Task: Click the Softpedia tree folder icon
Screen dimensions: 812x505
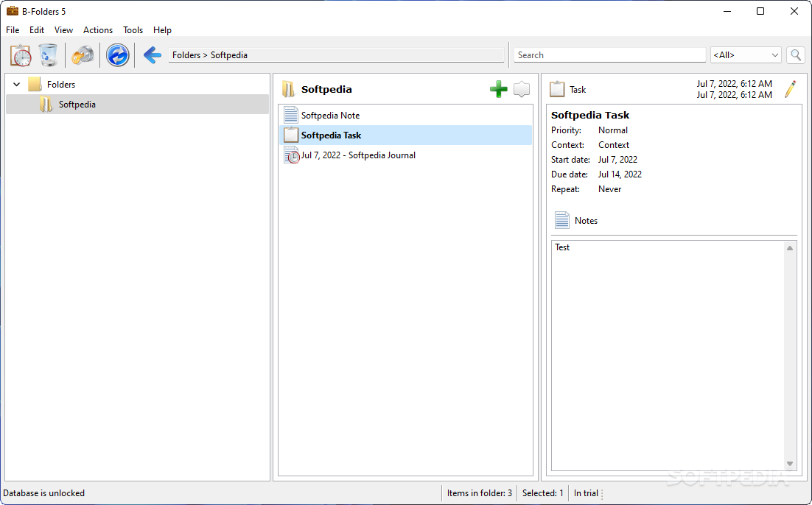Action: point(46,104)
